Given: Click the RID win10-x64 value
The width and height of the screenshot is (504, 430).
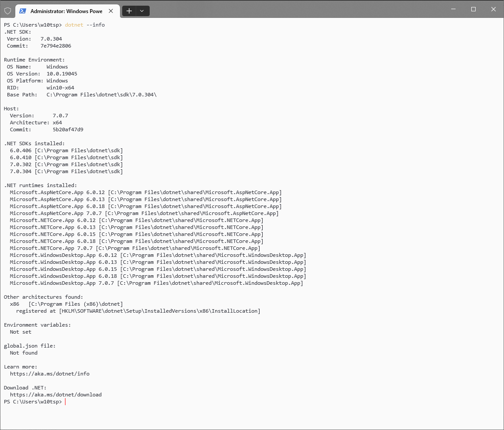Looking at the screenshot, I should (60, 88).
